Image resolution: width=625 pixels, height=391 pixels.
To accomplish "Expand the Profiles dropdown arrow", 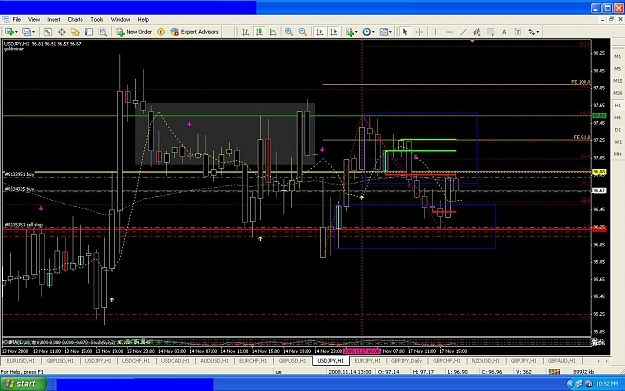I will pos(33,32).
